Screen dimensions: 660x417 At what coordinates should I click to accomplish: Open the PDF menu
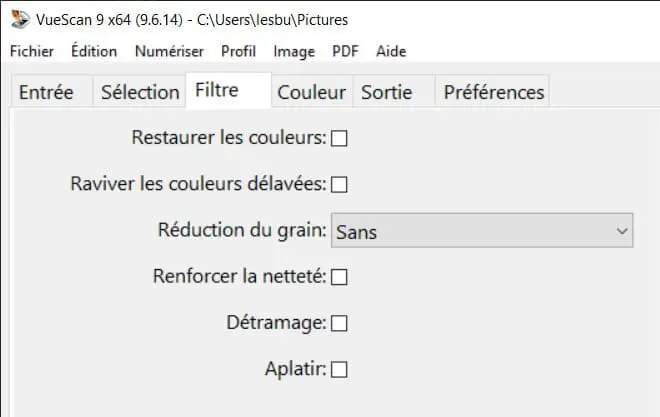coord(345,51)
